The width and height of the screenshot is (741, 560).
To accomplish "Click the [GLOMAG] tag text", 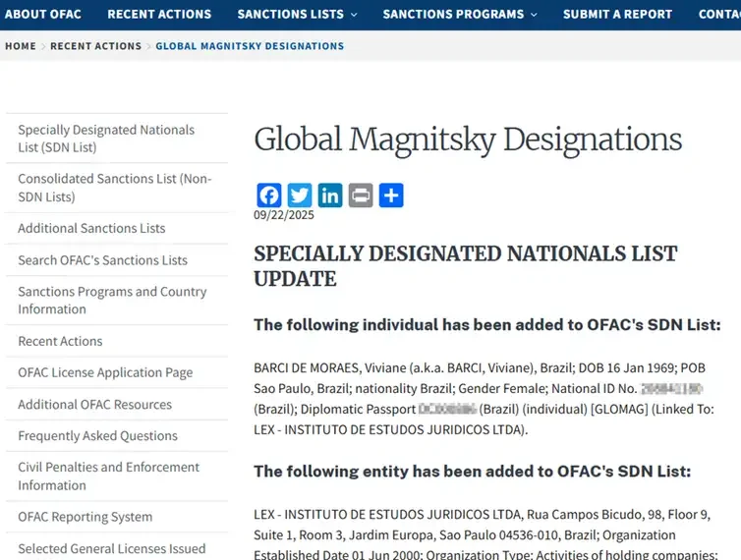I will coord(619,409).
